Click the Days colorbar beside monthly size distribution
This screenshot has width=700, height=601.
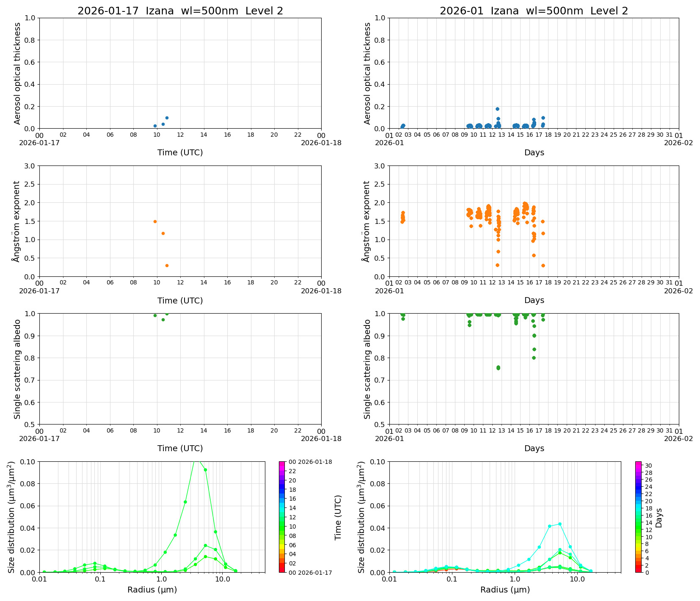(x=639, y=517)
